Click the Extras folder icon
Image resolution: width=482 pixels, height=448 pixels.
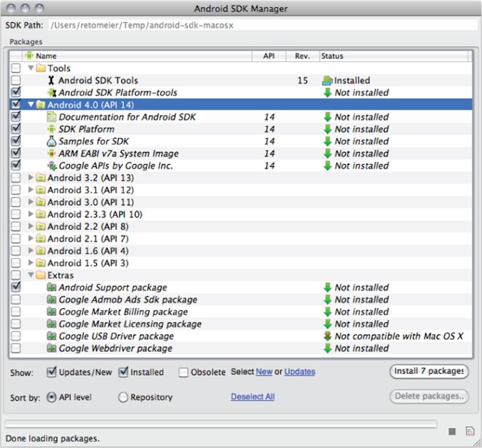pos(40,275)
